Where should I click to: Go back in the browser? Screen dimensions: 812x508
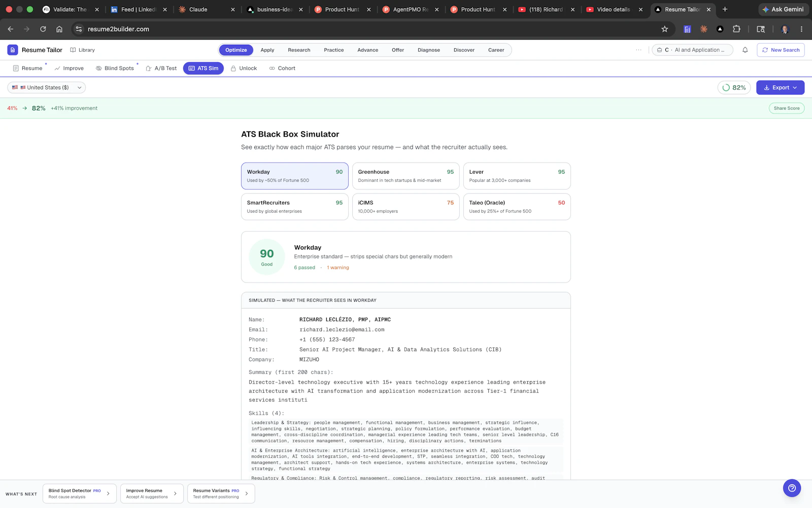[11, 29]
